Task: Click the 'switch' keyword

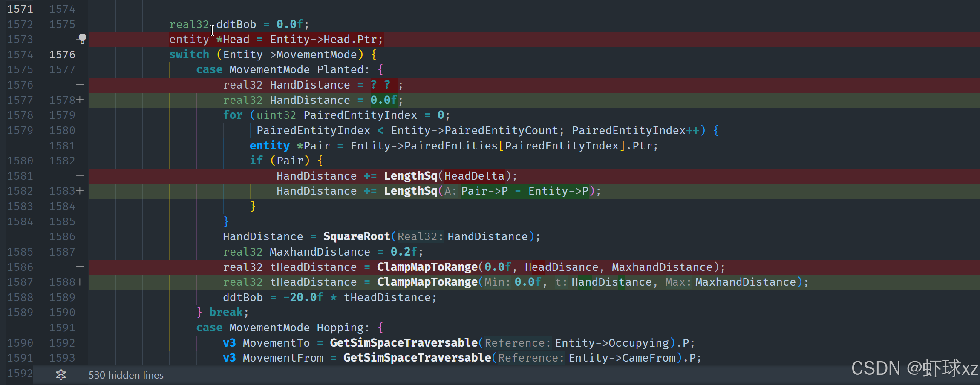Action: pyautogui.click(x=189, y=55)
